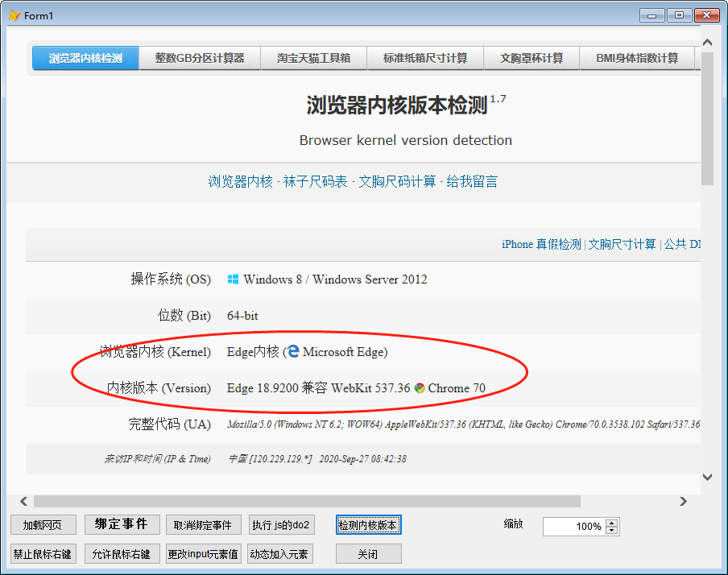Click the Chrome icon next to Chrome 70
728x575 pixels.
tap(420, 388)
